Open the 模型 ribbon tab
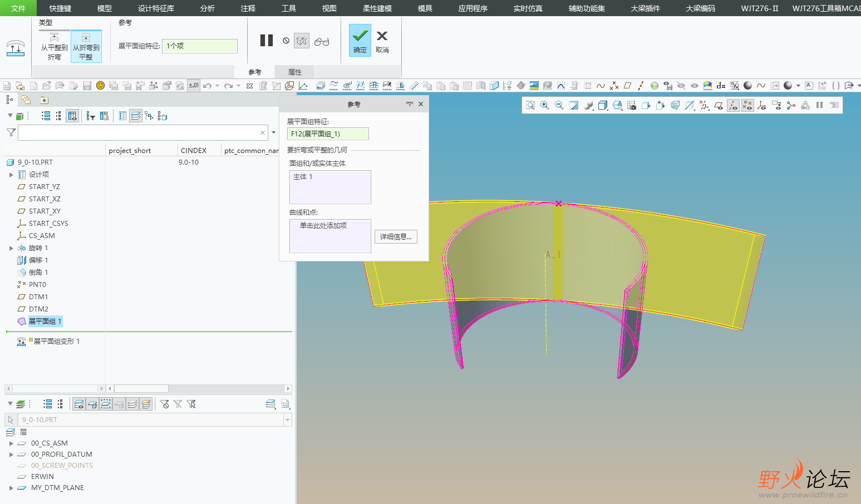The image size is (861, 504). click(x=105, y=8)
